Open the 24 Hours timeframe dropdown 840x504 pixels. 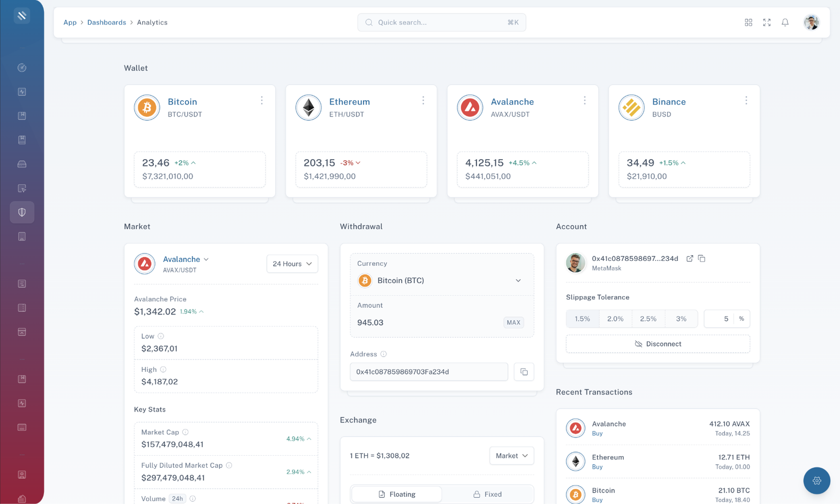click(292, 264)
